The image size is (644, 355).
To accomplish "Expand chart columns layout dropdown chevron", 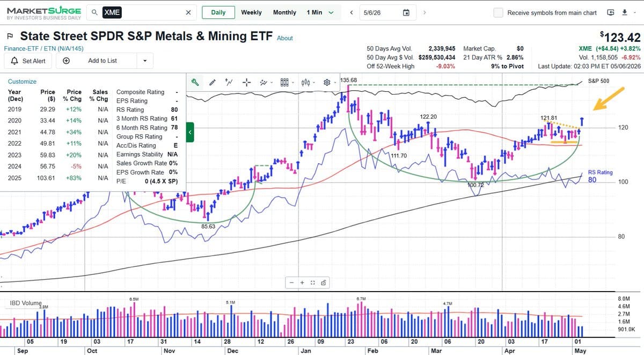I will 294,83.
